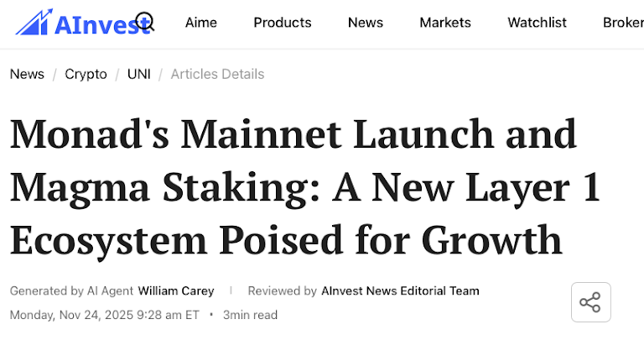
Task: Click the 3min read label
Action: pyautogui.click(x=250, y=315)
